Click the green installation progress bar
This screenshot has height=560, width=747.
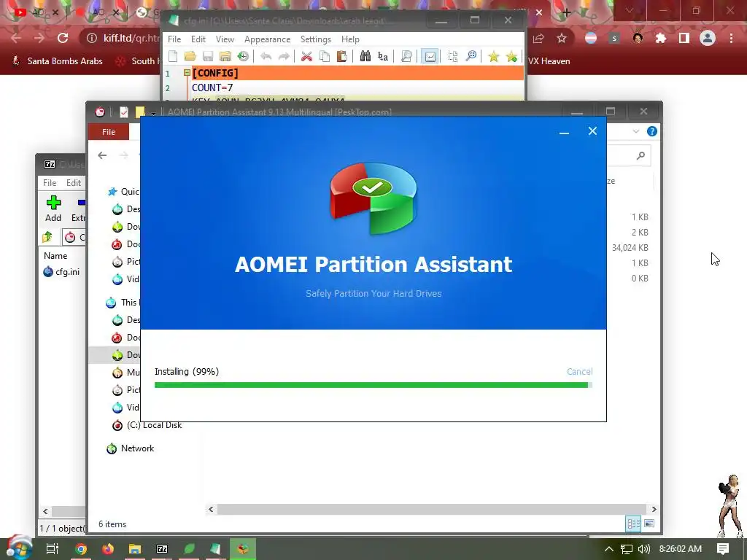pyautogui.click(x=373, y=385)
